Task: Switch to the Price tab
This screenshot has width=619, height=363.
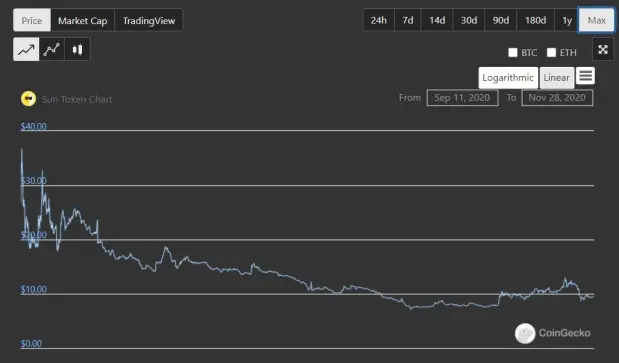Action: click(x=32, y=20)
